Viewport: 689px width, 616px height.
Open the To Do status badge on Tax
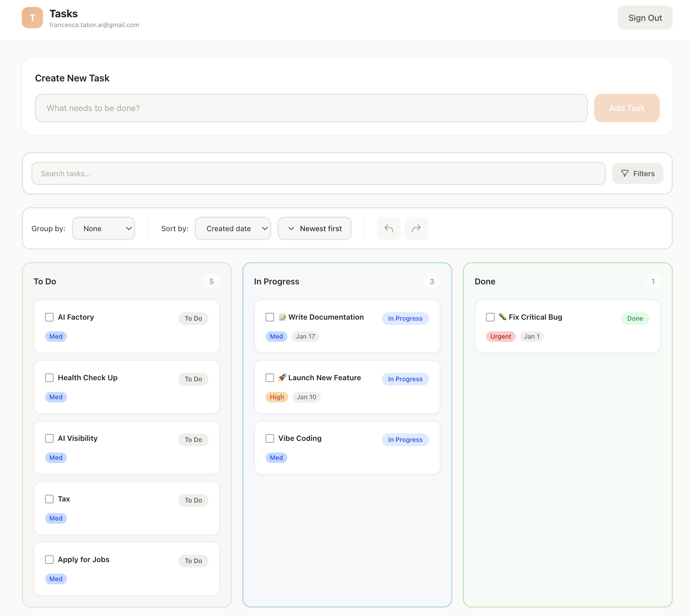click(x=193, y=500)
